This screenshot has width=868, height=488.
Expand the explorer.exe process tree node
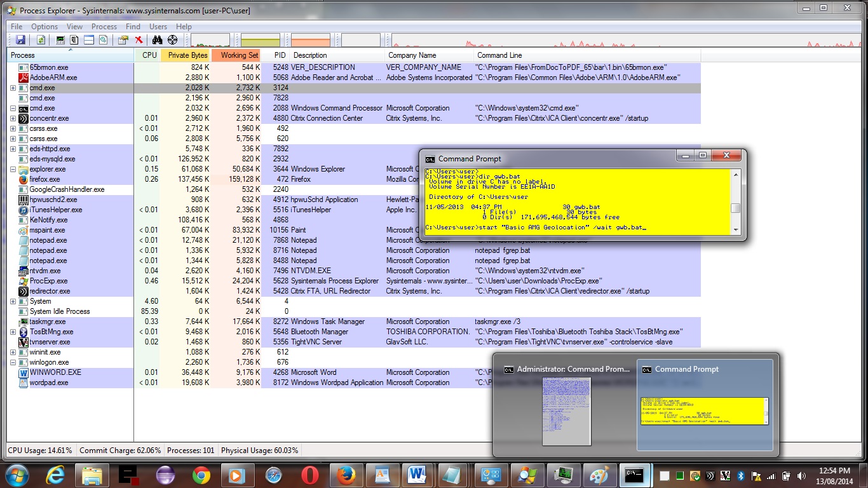pyautogui.click(x=13, y=169)
